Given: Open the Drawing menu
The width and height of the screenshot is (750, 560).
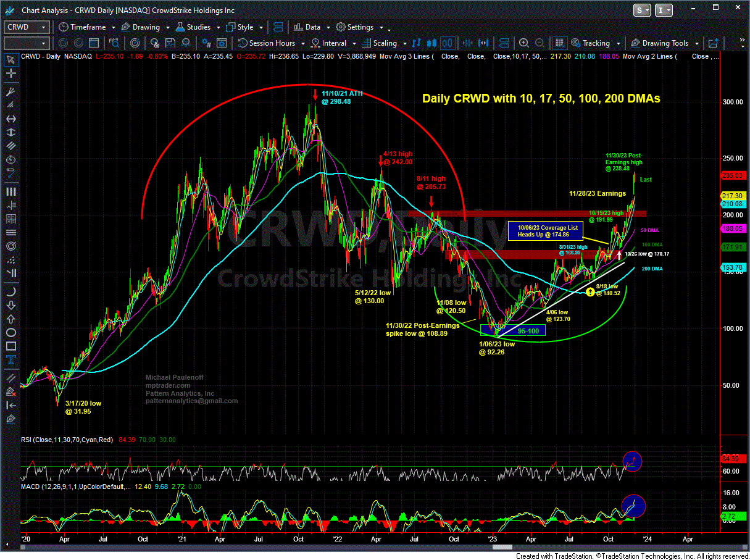Looking at the screenshot, I should tap(141, 27).
